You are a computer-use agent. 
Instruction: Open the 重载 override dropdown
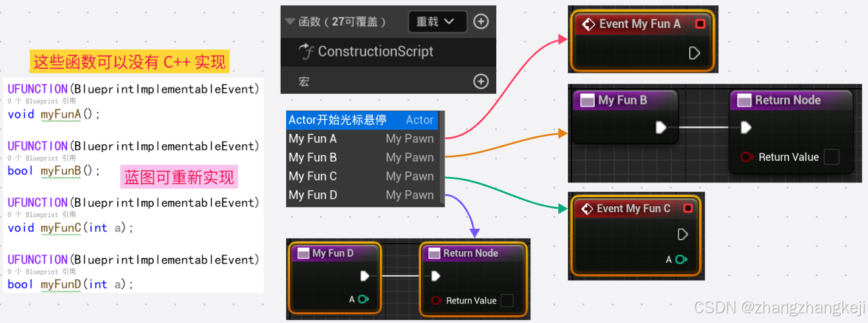(x=437, y=22)
